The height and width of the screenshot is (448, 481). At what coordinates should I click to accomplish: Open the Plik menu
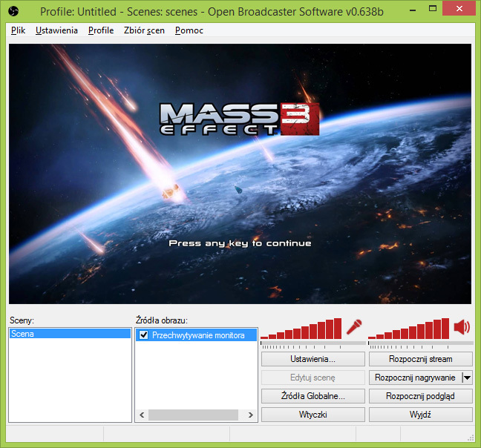[x=18, y=30]
